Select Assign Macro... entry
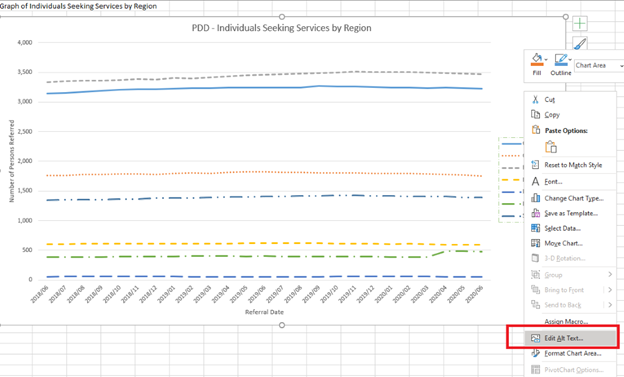This screenshot has height=377, width=624. 566,321
